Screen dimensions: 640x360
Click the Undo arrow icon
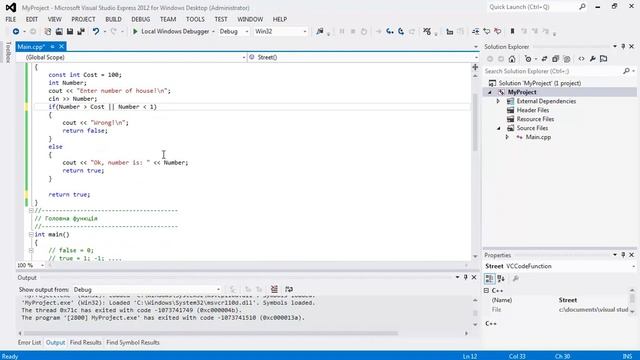[x=96, y=31]
